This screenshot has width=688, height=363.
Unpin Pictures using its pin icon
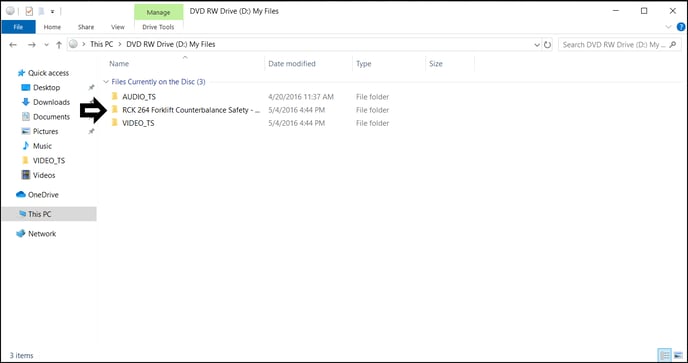[91, 131]
